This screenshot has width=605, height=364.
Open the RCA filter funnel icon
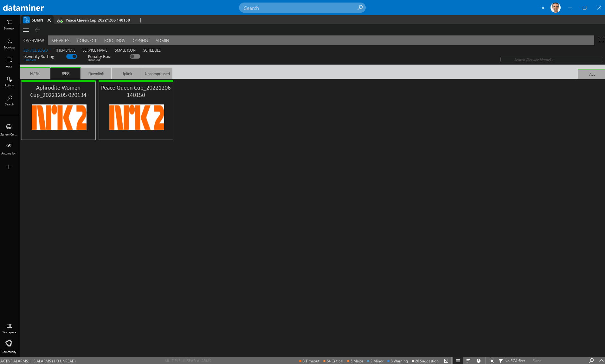pyautogui.click(x=501, y=361)
